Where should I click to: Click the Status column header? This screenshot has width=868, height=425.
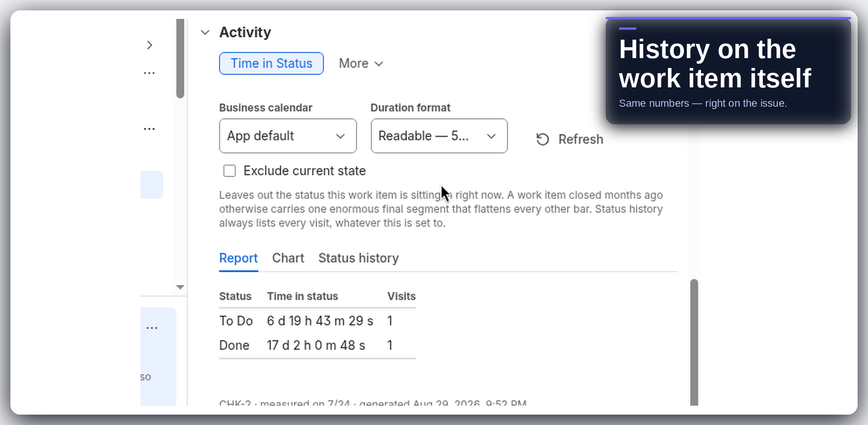pos(235,297)
